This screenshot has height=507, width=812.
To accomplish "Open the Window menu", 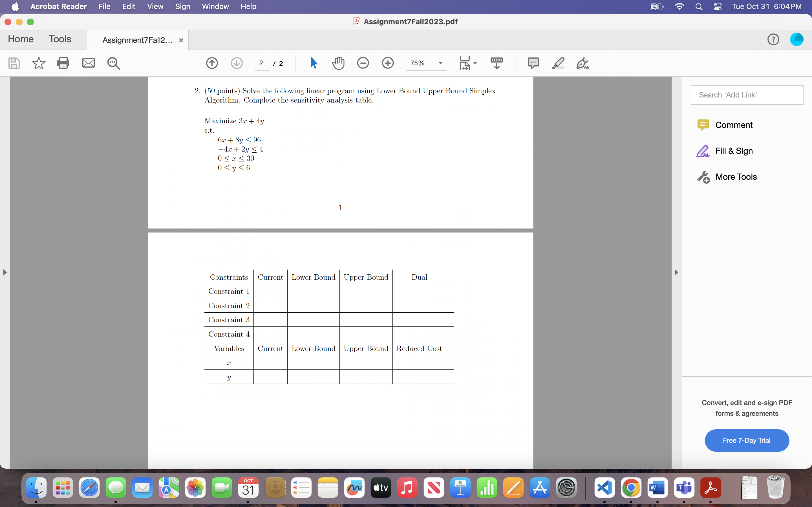I will point(215,6).
